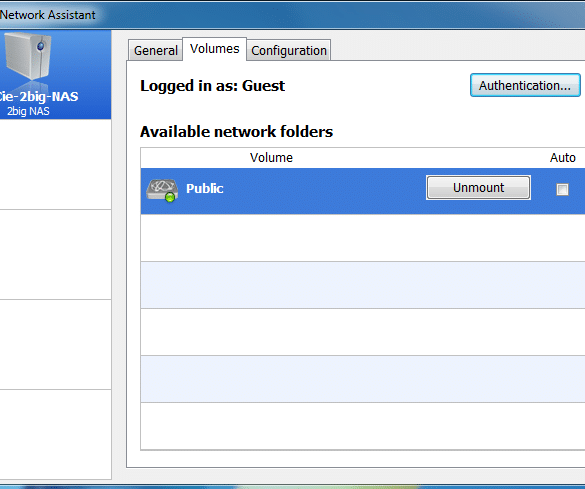Screen dimensions: 585x489
Task: Click the Logged in as: Guest text
Action: (x=212, y=86)
